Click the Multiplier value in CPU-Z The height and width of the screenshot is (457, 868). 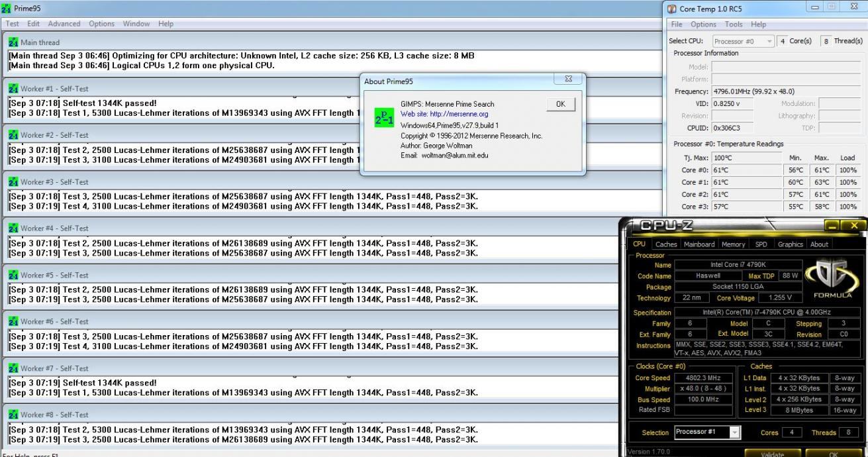(x=703, y=389)
